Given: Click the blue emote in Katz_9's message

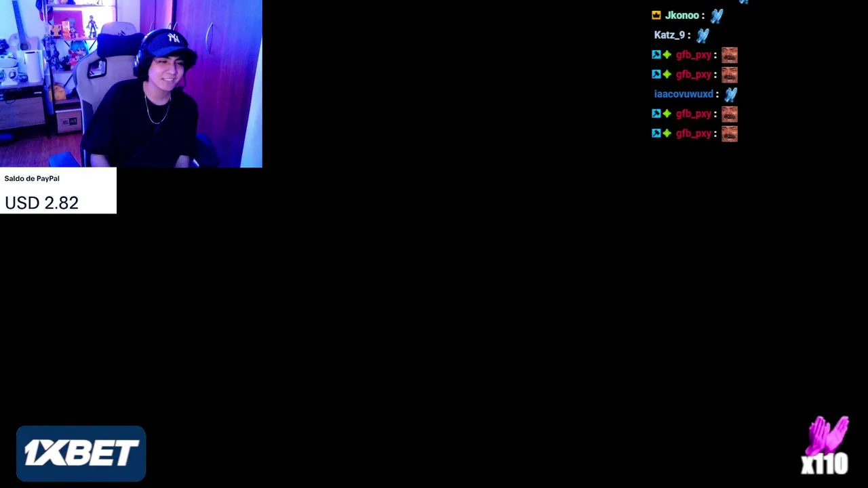Looking at the screenshot, I should pos(703,35).
